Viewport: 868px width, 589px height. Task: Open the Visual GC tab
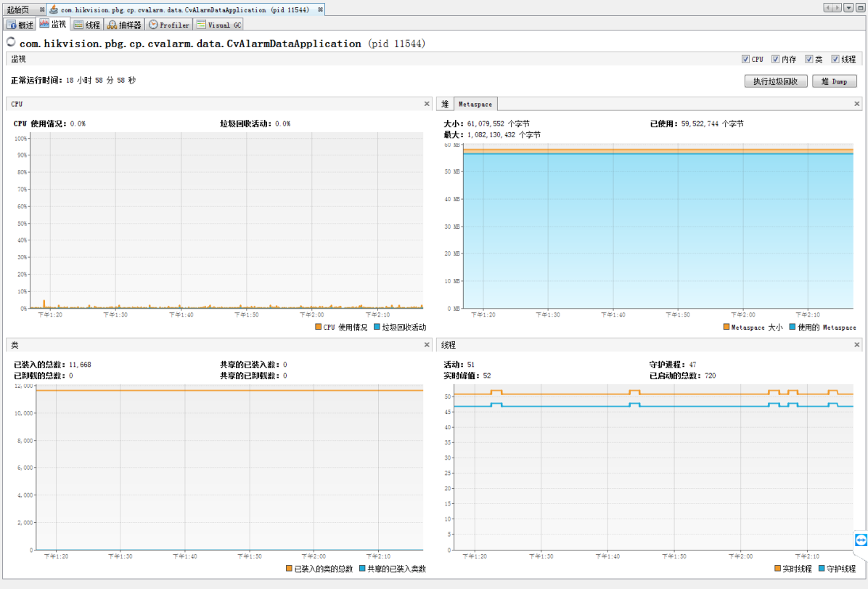pos(218,25)
